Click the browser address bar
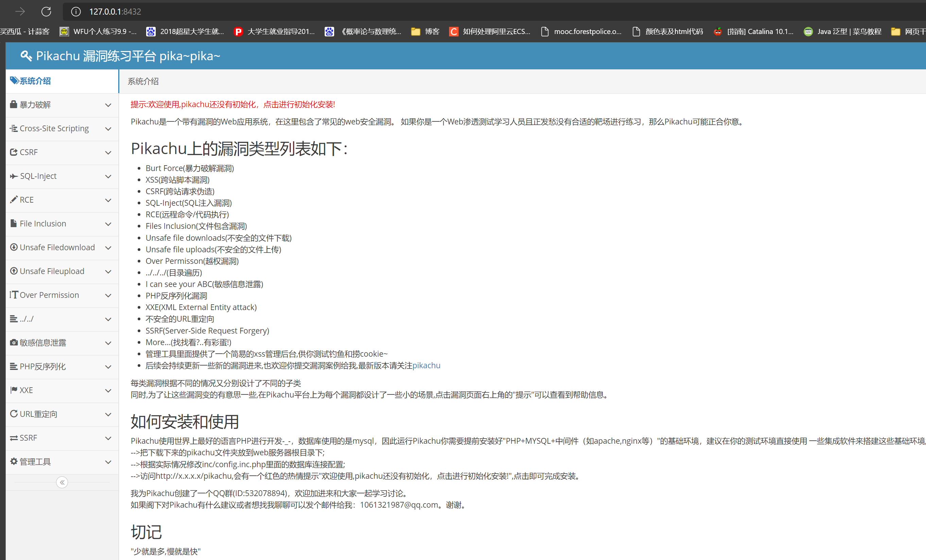Screen dimensions: 926x560 [115, 11]
